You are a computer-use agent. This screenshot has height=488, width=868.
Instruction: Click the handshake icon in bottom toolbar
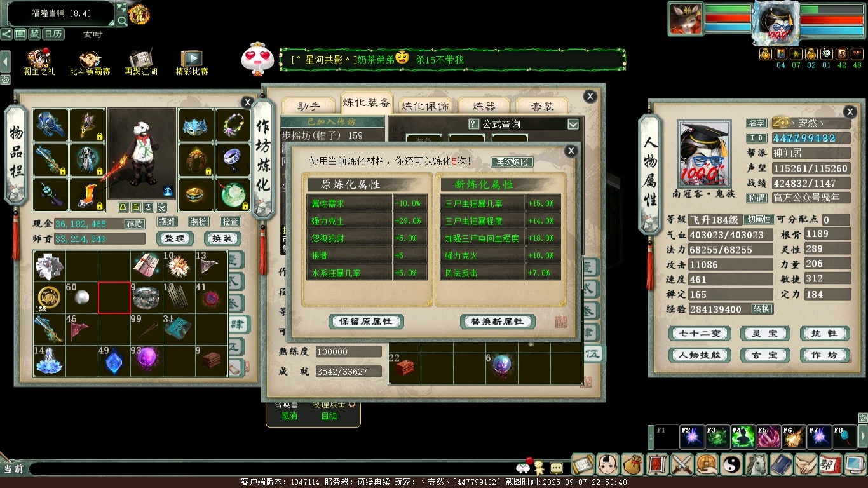coord(806,465)
